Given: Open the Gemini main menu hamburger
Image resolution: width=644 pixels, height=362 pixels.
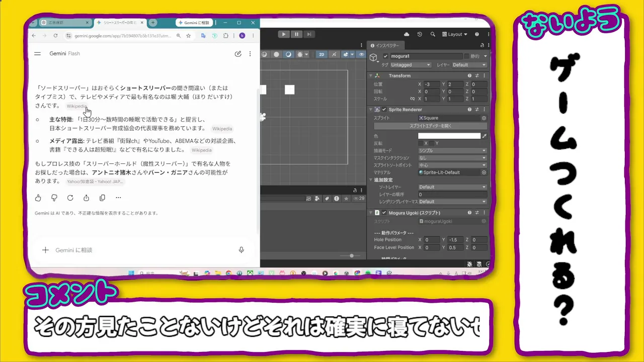Looking at the screenshot, I should tap(37, 53).
